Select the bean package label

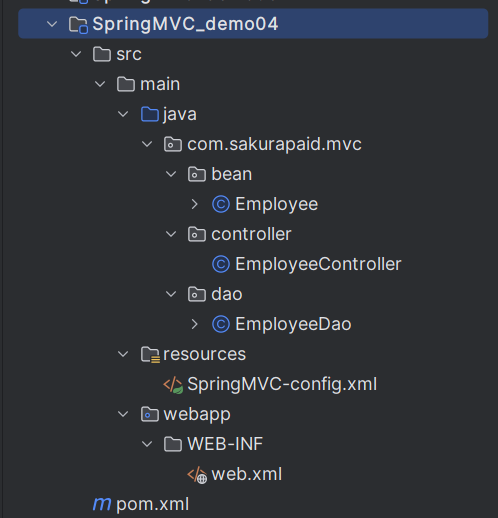[x=232, y=174]
